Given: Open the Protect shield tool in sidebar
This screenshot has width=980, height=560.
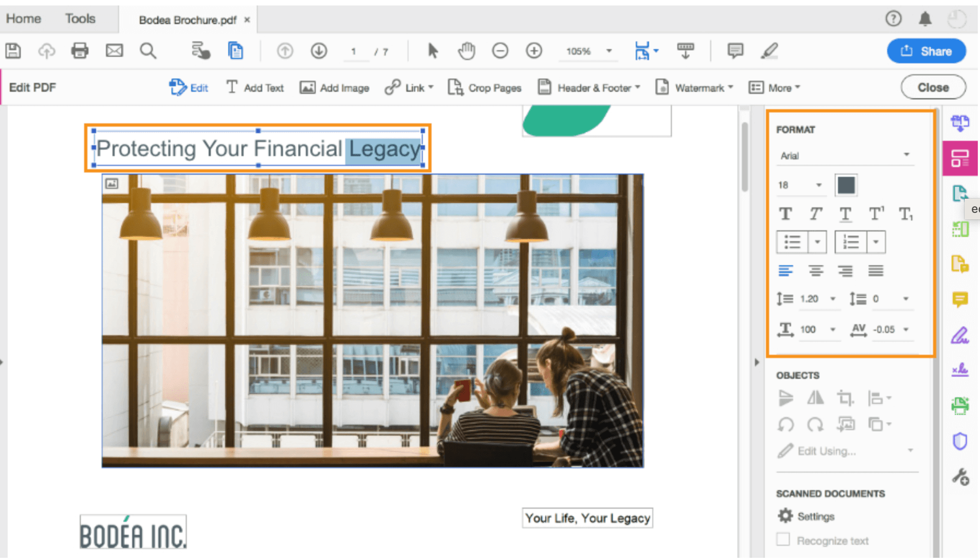Looking at the screenshot, I should (960, 441).
